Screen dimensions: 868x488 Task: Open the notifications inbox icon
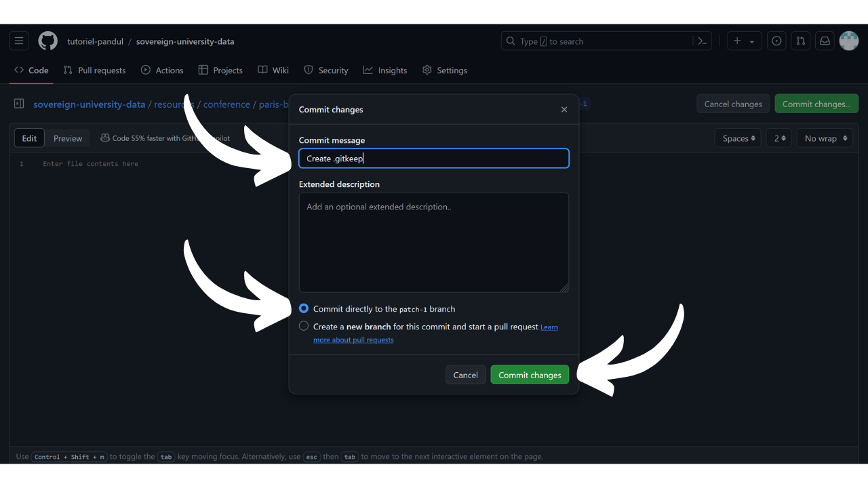(x=825, y=41)
